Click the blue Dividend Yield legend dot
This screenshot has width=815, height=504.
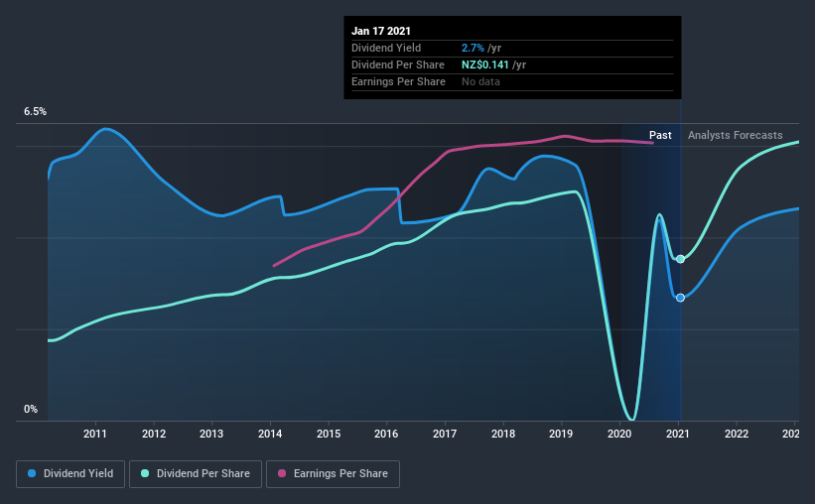(x=32, y=473)
